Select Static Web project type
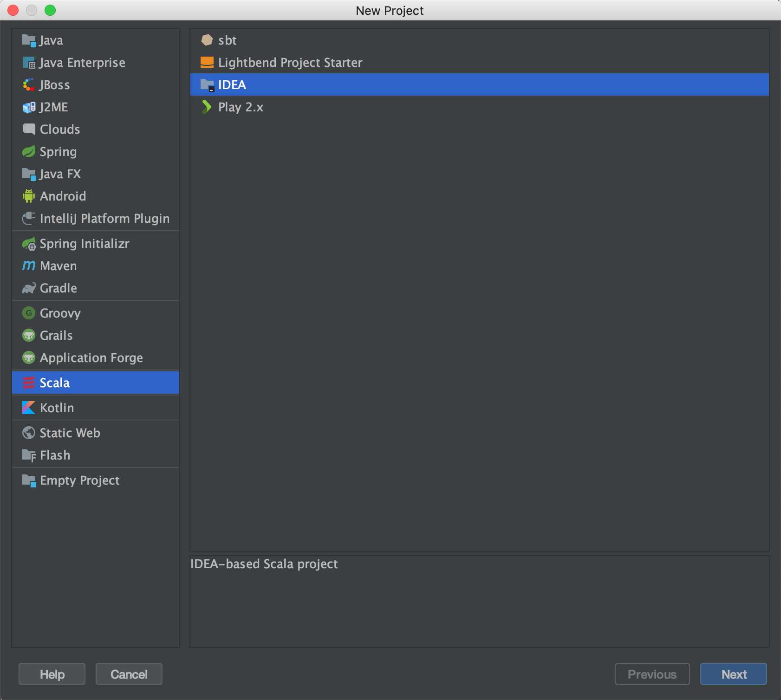The width and height of the screenshot is (781, 700). (96, 433)
